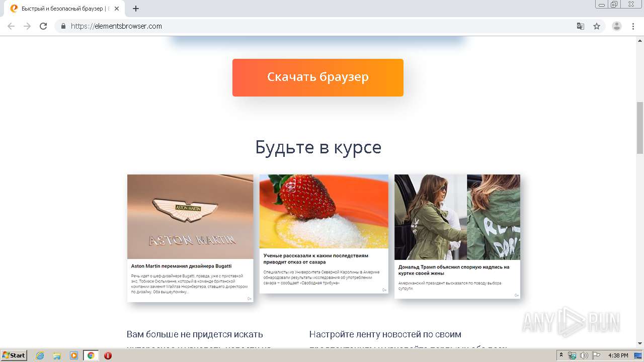
Task: Click the Скачать браузер download button
Action: coord(318,77)
